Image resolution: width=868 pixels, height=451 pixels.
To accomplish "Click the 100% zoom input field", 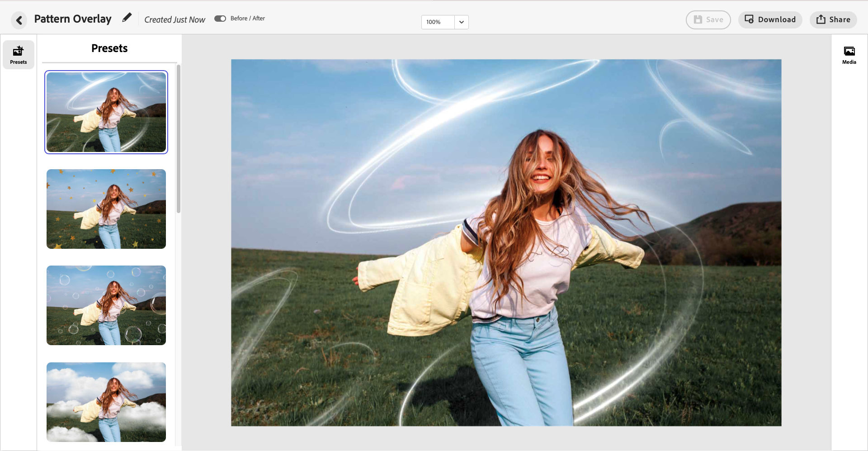I will pyautogui.click(x=438, y=22).
